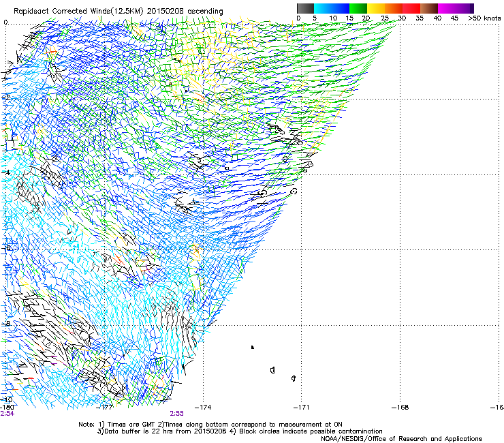The width and height of the screenshot is (504, 443).
Task: Click the '2:54' time stamp below the map
Action: tap(7, 414)
